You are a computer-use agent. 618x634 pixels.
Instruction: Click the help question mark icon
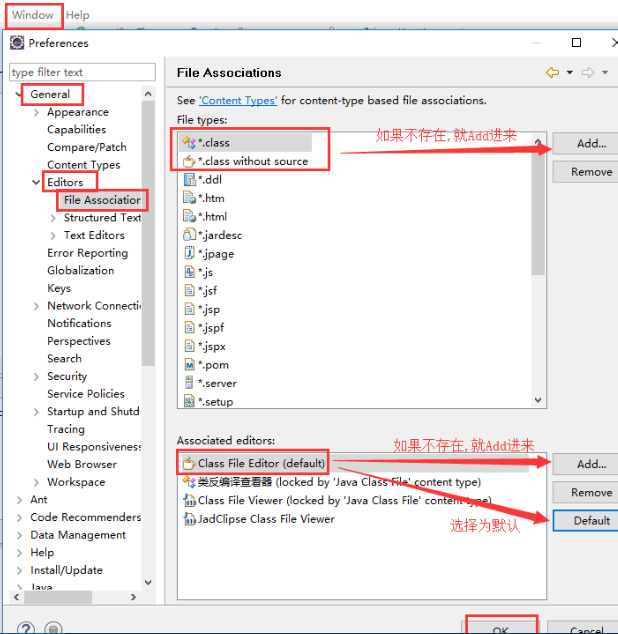26,628
